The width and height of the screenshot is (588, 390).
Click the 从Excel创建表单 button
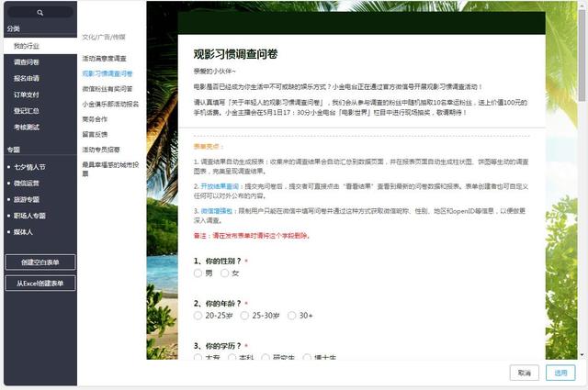point(40,284)
